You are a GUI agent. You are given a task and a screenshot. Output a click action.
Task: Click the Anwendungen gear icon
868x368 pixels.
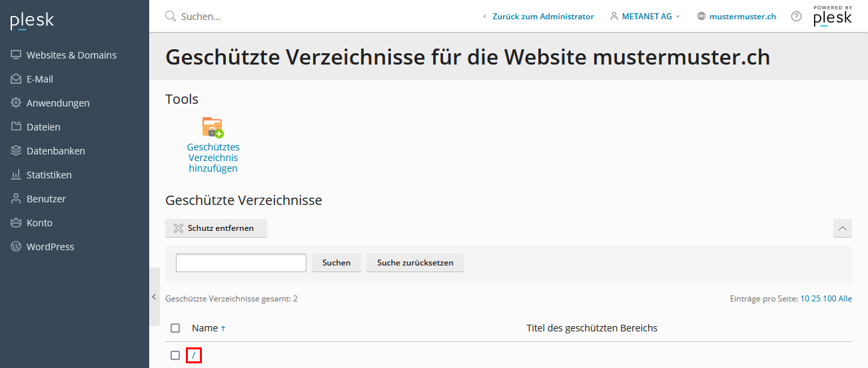[x=16, y=103]
